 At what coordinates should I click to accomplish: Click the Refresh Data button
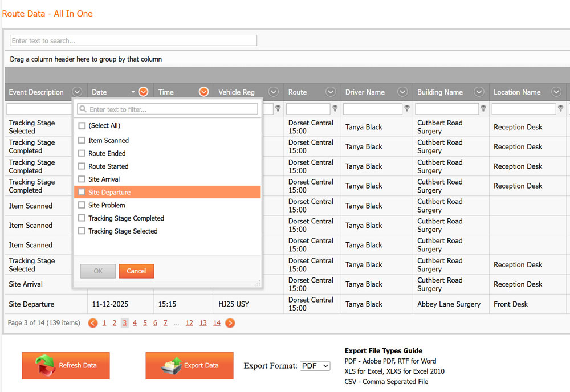coord(66,366)
